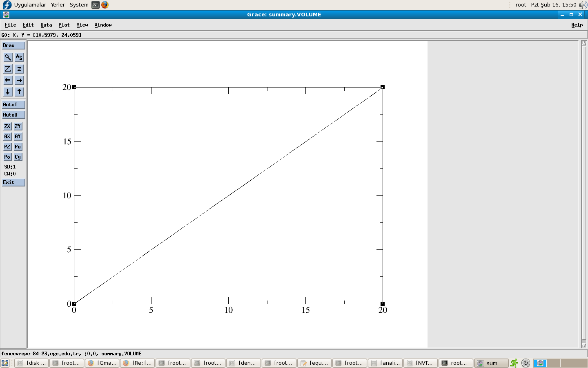Click the AY autoscale Y-axis button
Viewport: 588px width, 368px height.
[x=18, y=137]
